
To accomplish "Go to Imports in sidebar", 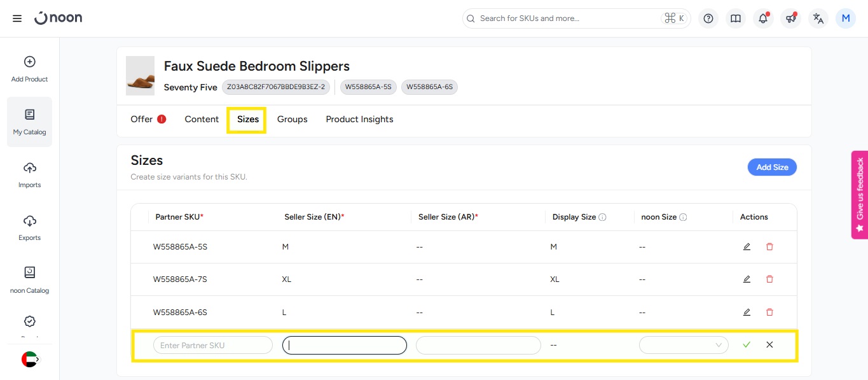I will [29, 175].
